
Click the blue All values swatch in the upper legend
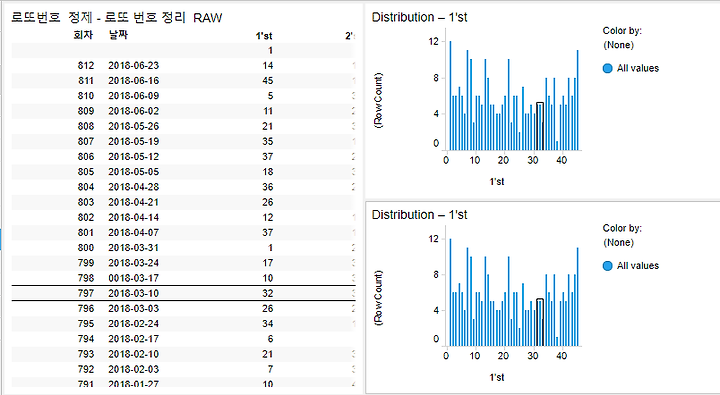(x=608, y=68)
